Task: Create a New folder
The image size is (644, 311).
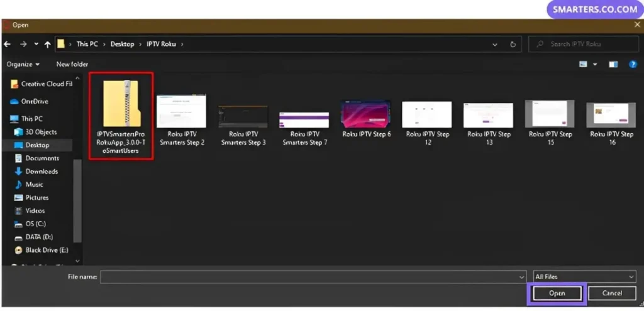Action: coord(72,64)
